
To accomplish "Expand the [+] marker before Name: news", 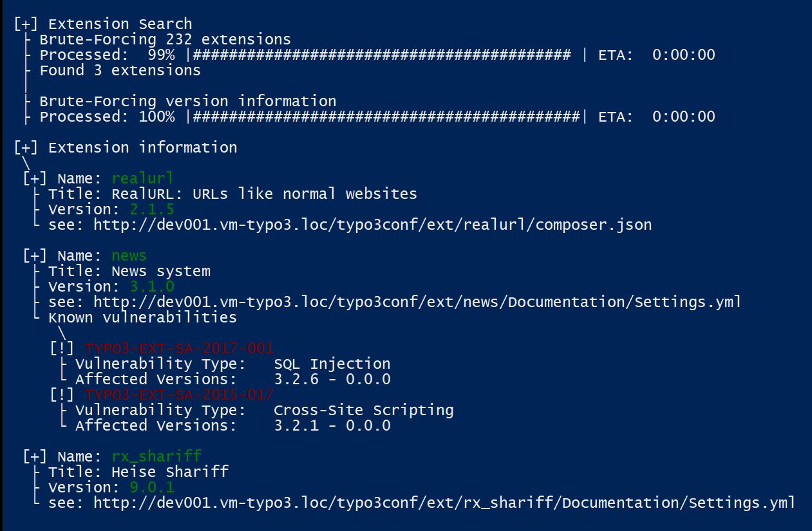I will tap(35, 256).
